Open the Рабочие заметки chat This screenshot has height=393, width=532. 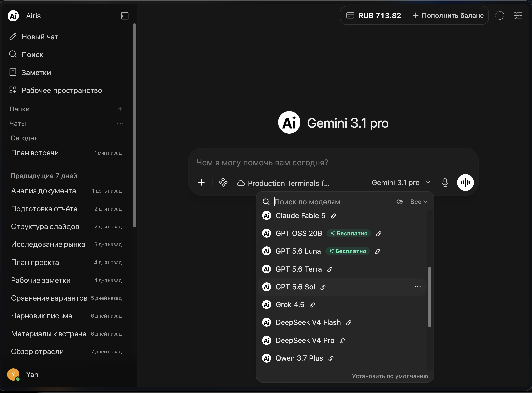point(66,280)
